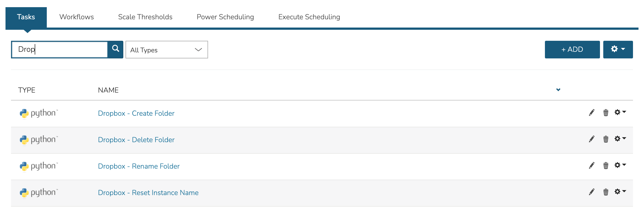Viewport: 644px width, 216px height.
Task: Delete Dropbox - Reset Instance Name task
Action: point(606,192)
